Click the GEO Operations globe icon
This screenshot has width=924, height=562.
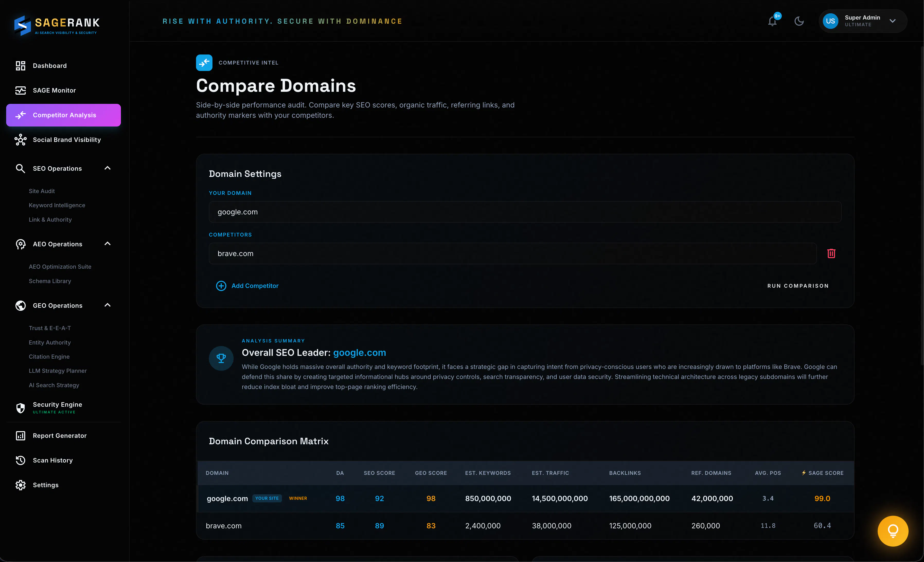(x=21, y=306)
